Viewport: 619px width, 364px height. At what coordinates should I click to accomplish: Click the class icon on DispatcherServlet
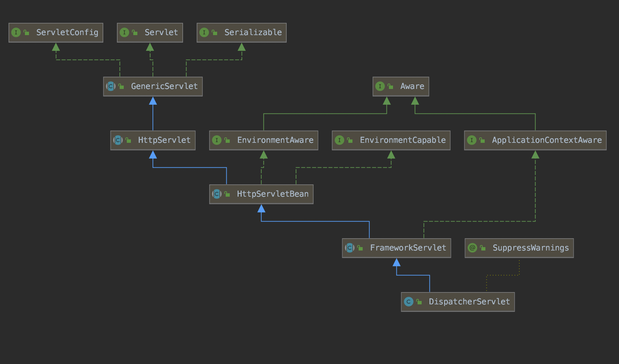pos(408,302)
